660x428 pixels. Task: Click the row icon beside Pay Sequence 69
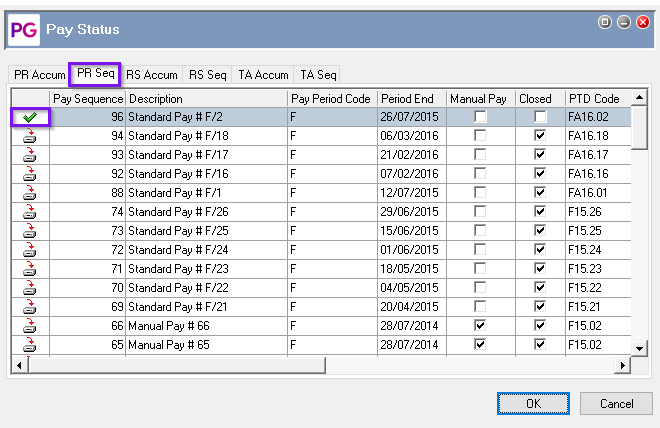click(29, 306)
